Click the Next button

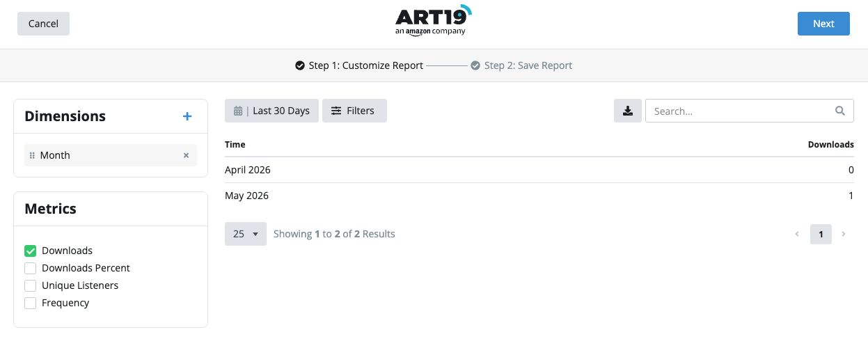click(823, 24)
